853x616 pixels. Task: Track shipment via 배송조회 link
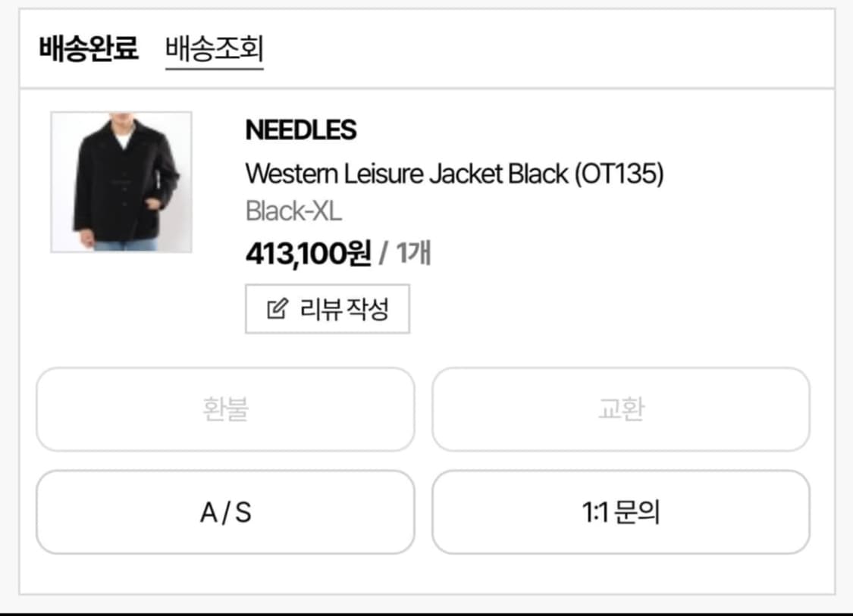[214, 48]
